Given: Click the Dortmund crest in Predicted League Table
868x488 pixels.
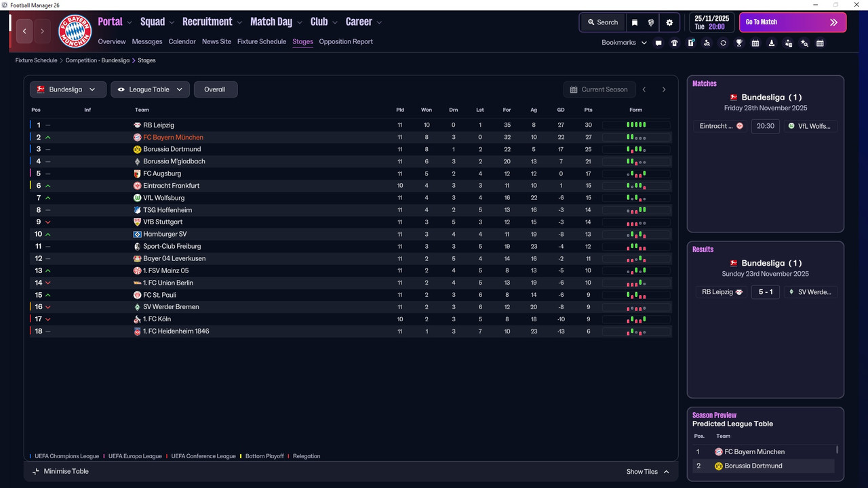Looking at the screenshot, I should click(719, 466).
